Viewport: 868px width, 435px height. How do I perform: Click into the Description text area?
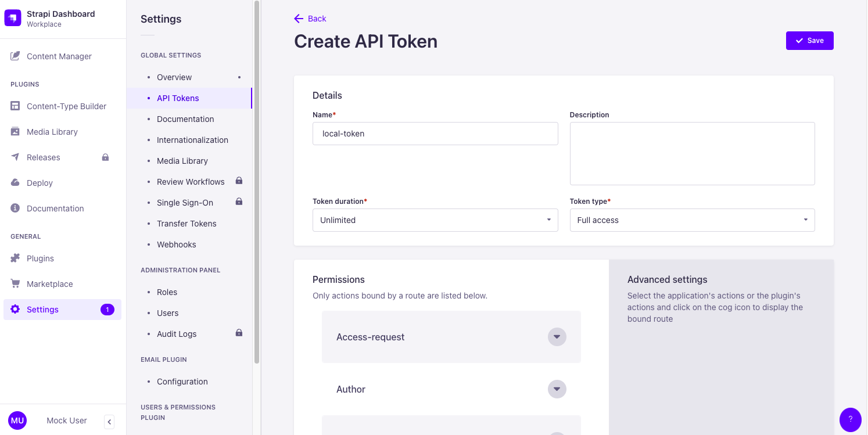pos(691,153)
